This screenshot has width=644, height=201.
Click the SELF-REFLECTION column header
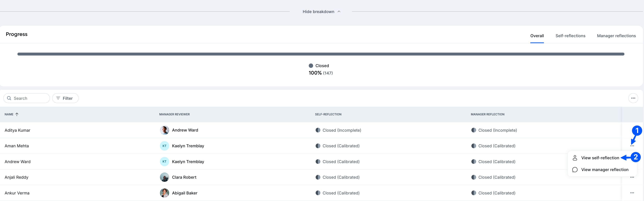328,114
